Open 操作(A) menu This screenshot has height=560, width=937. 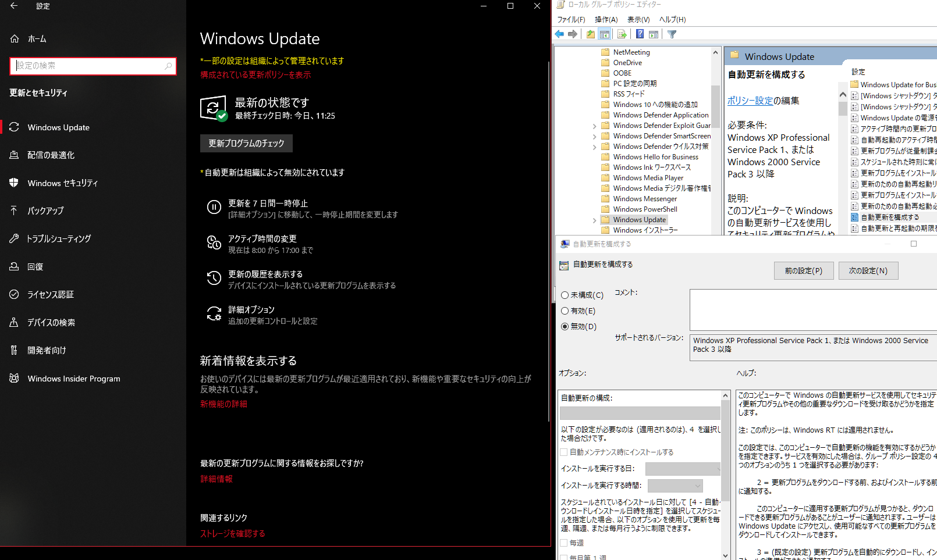(x=606, y=20)
